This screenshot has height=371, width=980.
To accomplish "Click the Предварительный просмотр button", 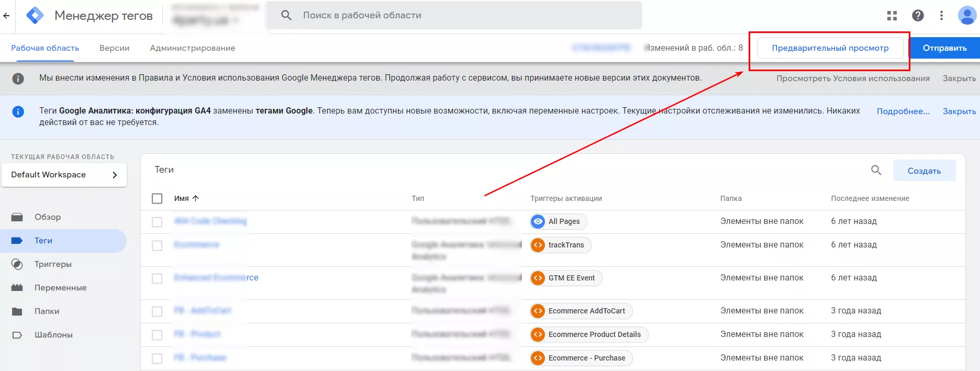I will pyautogui.click(x=830, y=48).
